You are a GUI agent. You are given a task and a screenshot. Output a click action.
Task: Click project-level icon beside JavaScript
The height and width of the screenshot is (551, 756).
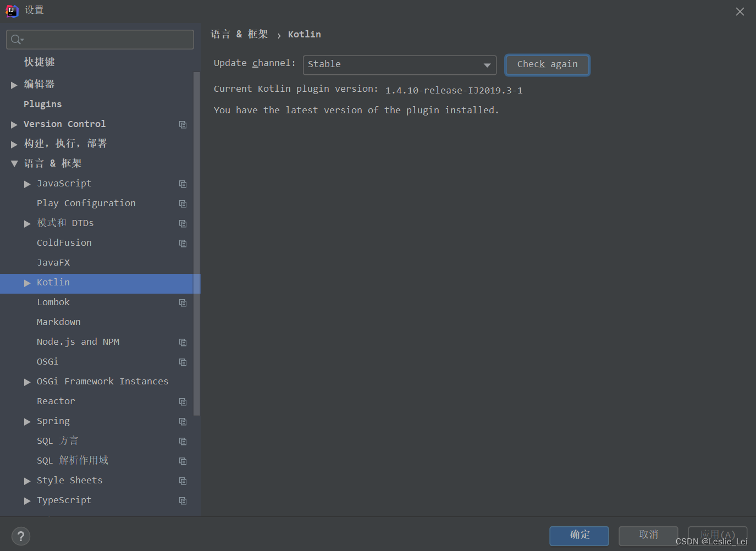click(x=183, y=184)
